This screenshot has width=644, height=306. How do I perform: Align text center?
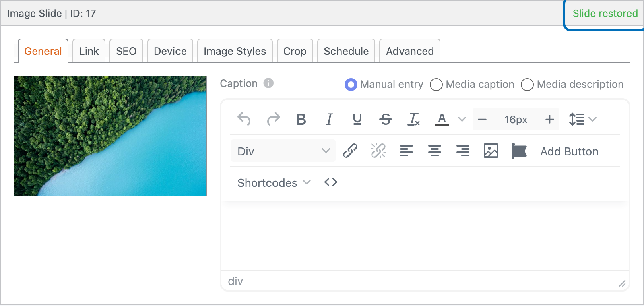tap(435, 151)
